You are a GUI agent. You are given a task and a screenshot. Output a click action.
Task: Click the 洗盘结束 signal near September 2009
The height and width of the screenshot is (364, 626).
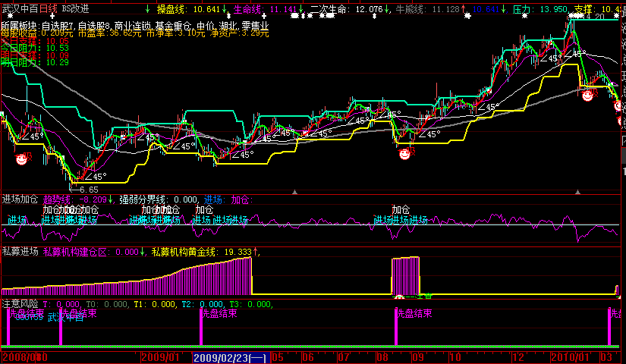(x=414, y=312)
